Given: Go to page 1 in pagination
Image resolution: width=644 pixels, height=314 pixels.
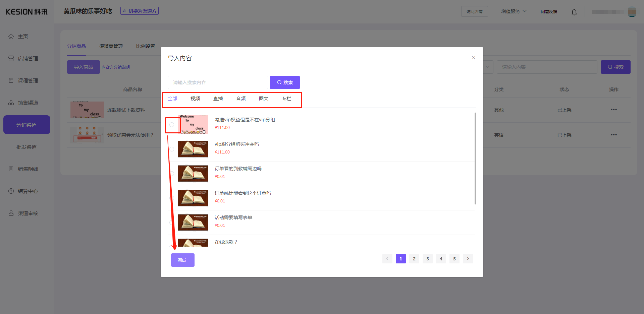Looking at the screenshot, I should click(x=401, y=259).
